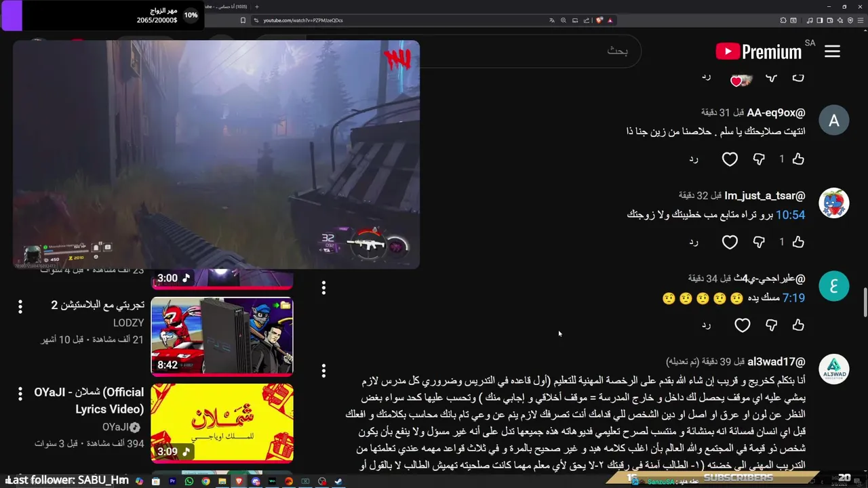The image size is (868, 488).
Task: Open the browser extensions puzzle icon
Action: click(783, 20)
